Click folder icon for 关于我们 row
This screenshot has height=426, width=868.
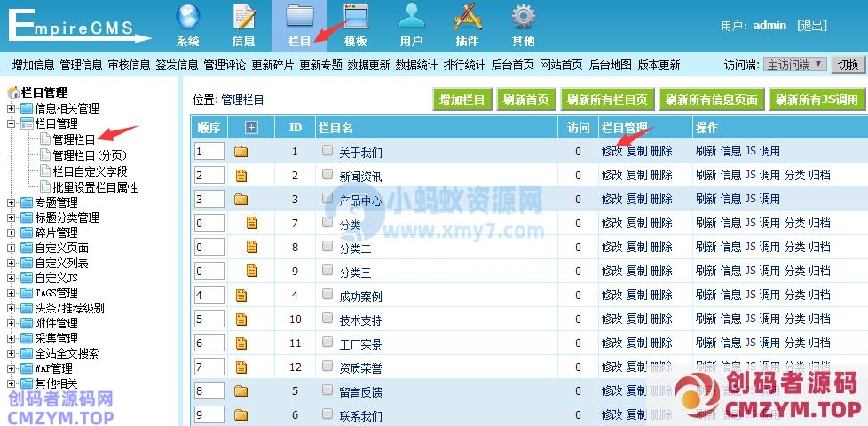pos(241,152)
